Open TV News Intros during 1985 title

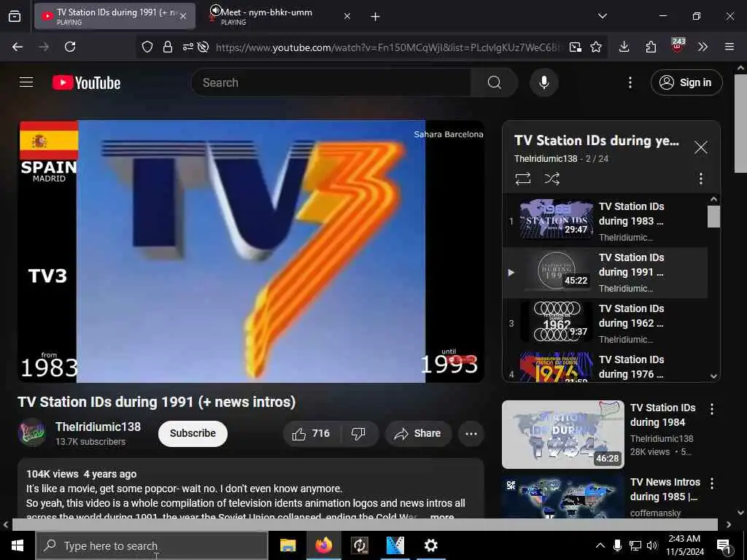[665, 489]
